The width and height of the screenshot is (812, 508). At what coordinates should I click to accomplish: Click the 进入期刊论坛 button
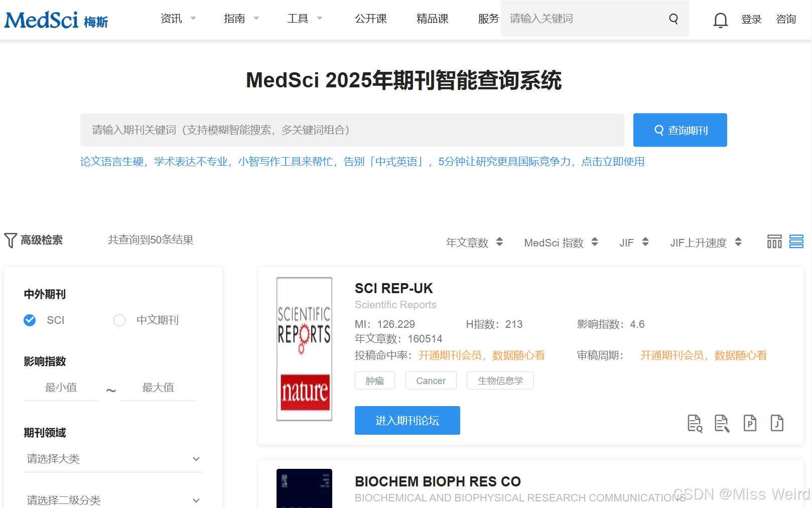(x=408, y=421)
